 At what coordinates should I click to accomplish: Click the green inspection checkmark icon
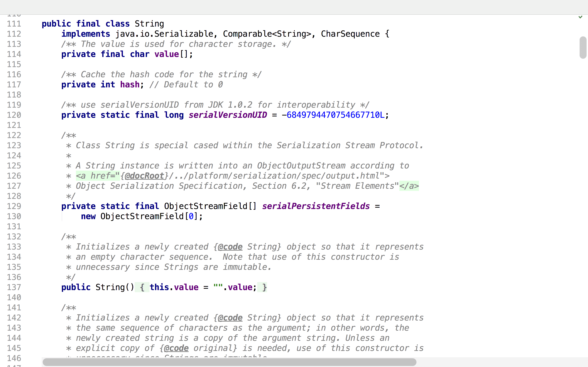(x=580, y=17)
